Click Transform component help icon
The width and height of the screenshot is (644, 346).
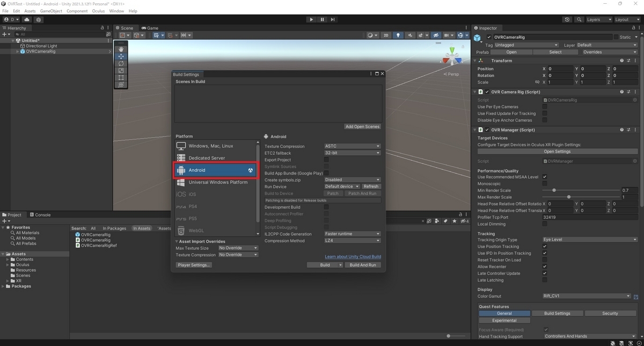pyautogui.click(x=622, y=61)
